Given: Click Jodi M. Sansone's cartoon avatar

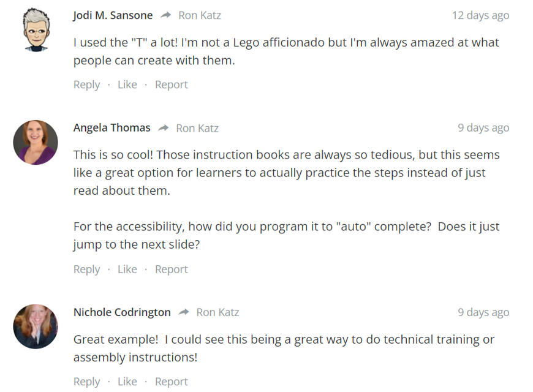Looking at the screenshot, I should [36, 30].
